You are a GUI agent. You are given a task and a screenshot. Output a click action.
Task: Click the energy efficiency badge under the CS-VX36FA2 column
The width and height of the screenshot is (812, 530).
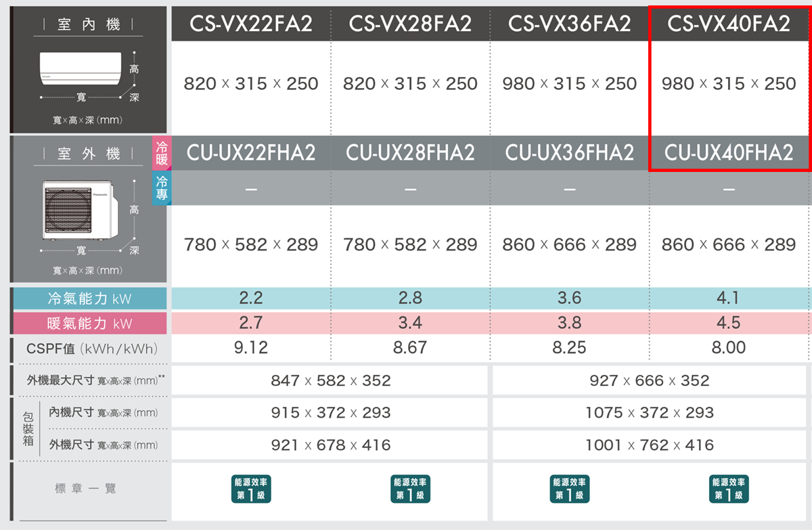pos(570,489)
